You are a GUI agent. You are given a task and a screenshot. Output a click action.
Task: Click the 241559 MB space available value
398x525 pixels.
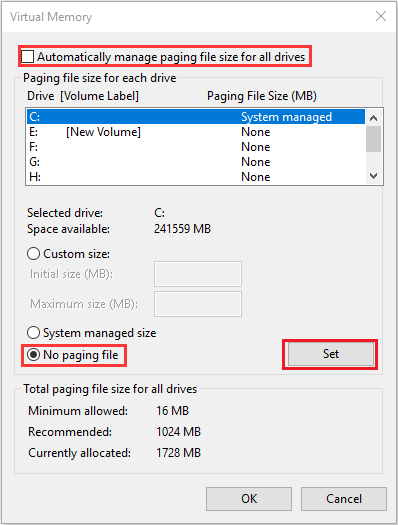[182, 229]
